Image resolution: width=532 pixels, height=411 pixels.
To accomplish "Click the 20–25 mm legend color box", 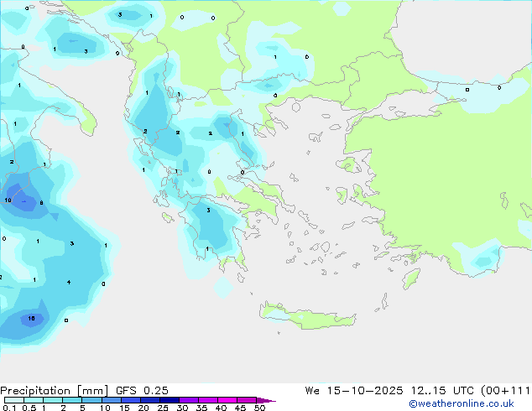I will click(x=149, y=400).
